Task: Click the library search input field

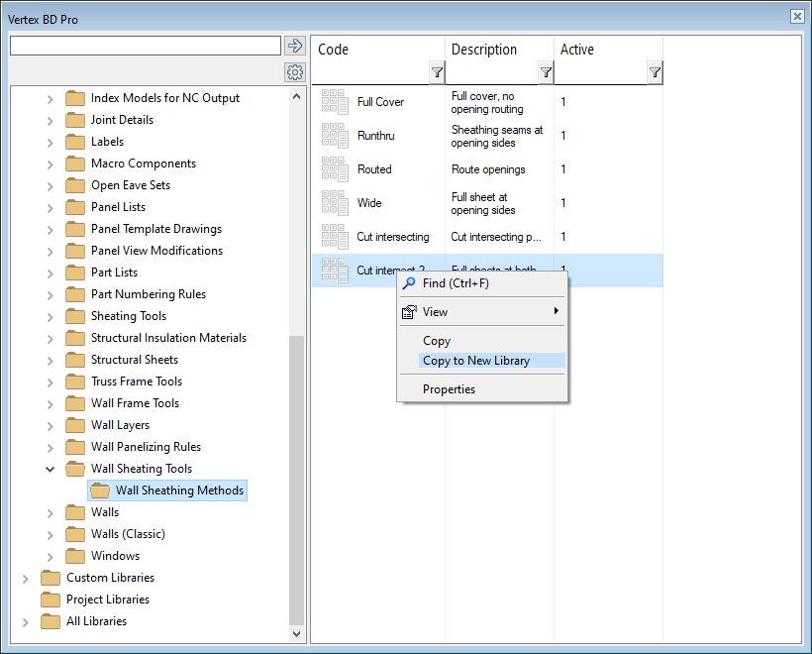Action: (146, 46)
